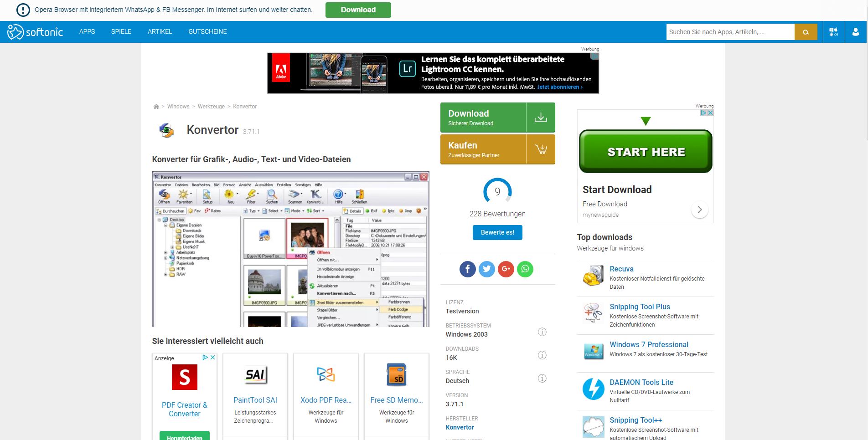Screen dimensions: 868x440
Task: Share the page on Google Plus
Action: click(506, 269)
